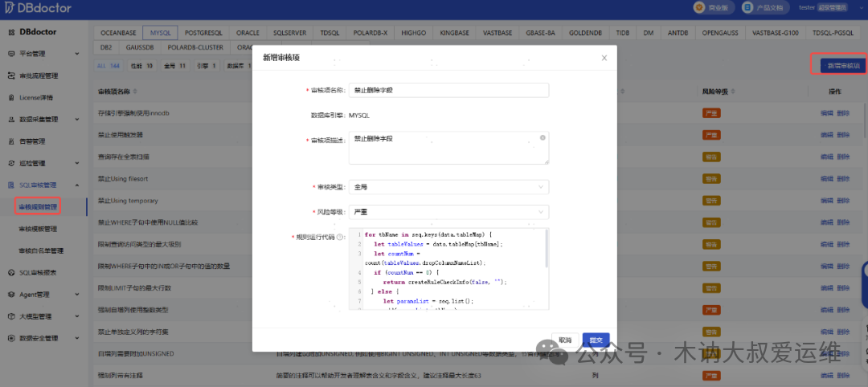The image size is (868, 387).
Task: Expand the 平台管理 menu chevron
Action: [77, 54]
